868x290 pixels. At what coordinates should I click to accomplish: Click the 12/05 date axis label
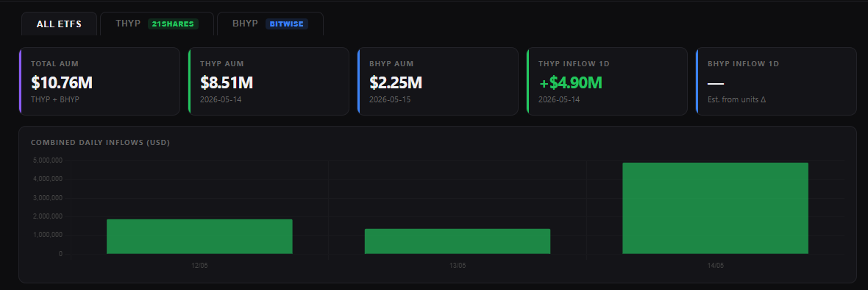pos(199,266)
